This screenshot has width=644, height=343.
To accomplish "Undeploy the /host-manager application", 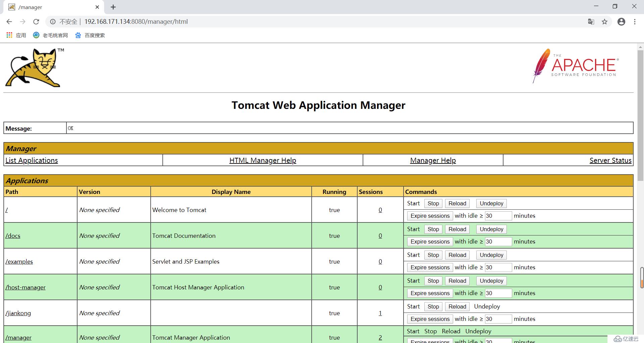I will [491, 281].
